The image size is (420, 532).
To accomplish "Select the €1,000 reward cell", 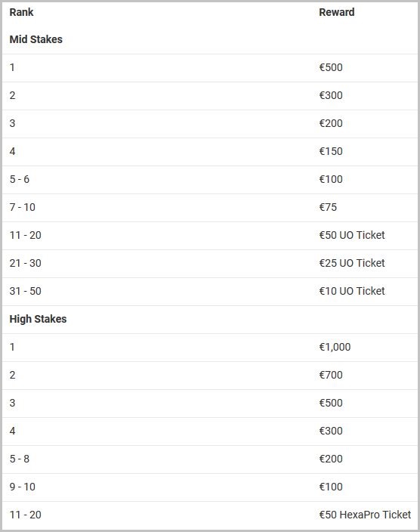I will pos(335,347).
